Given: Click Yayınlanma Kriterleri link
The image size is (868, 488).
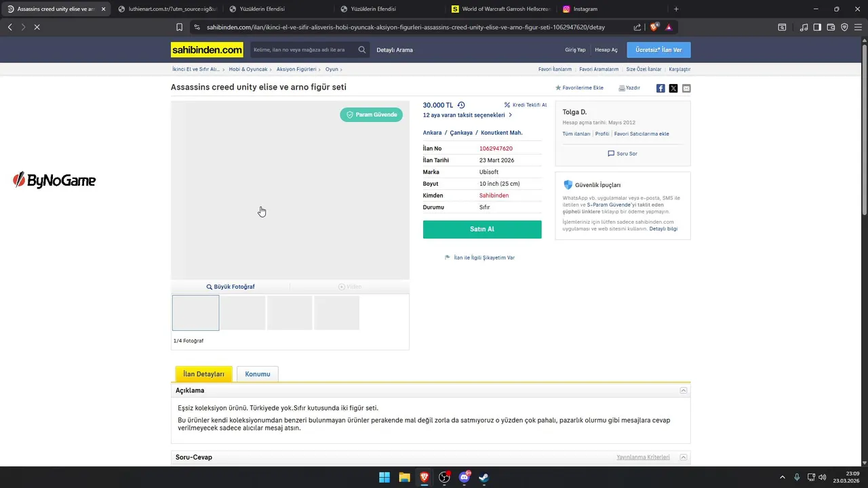Looking at the screenshot, I should click(x=643, y=457).
